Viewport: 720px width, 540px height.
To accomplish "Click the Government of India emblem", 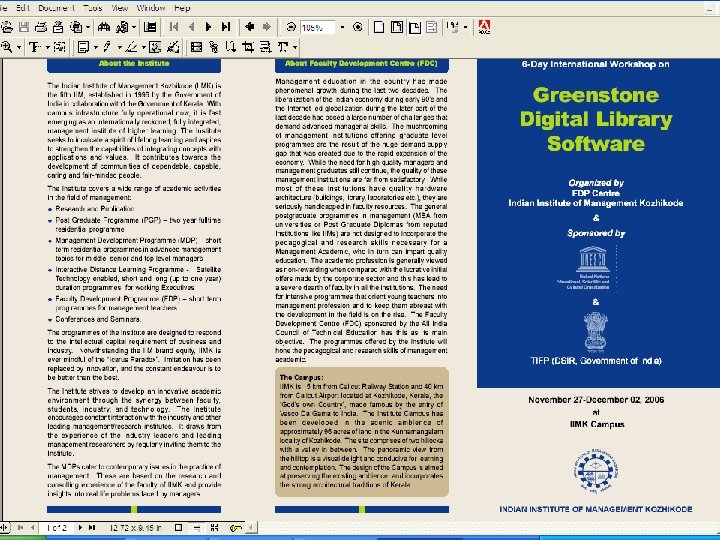I will (x=596, y=332).
